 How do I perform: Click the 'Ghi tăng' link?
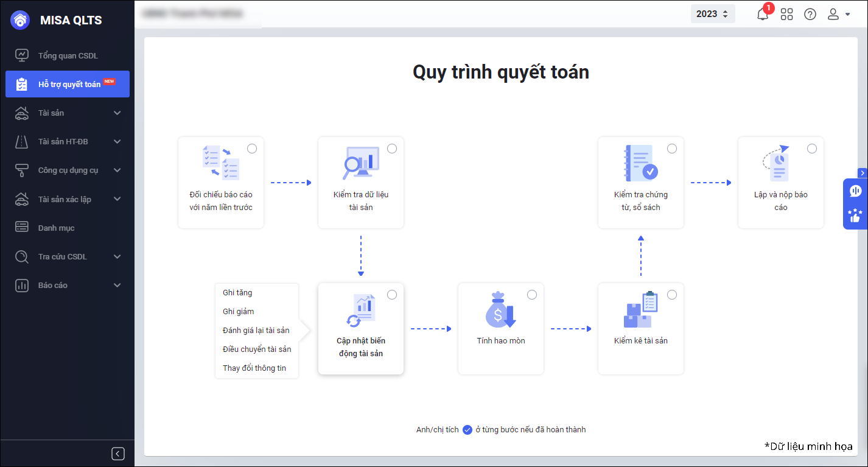pyautogui.click(x=237, y=293)
